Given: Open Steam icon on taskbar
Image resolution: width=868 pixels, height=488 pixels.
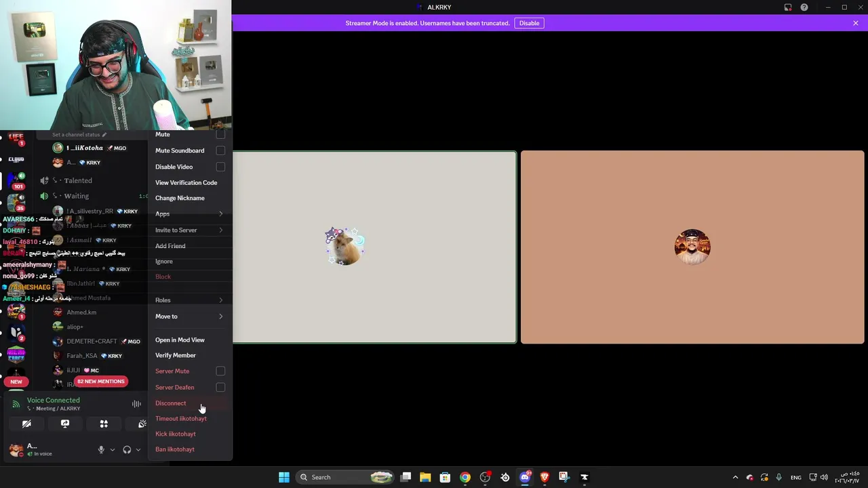Looking at the screenshot, I should 505,477.
